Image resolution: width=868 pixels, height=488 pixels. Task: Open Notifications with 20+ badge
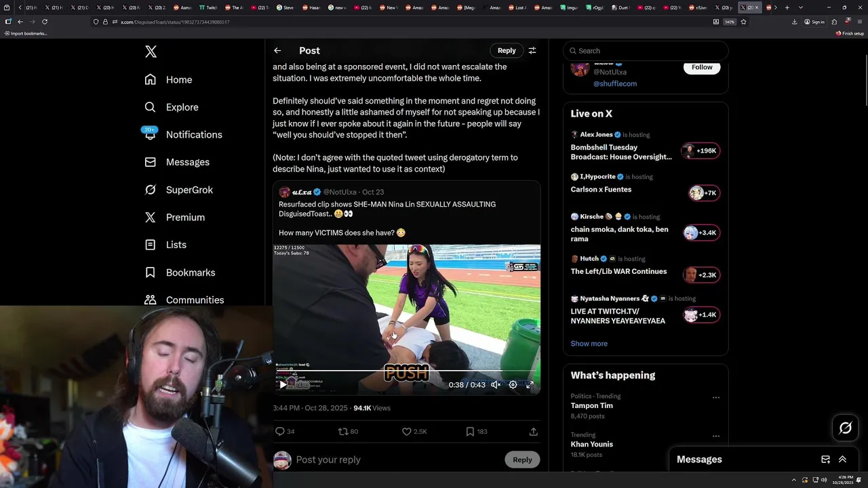point(183,134)
